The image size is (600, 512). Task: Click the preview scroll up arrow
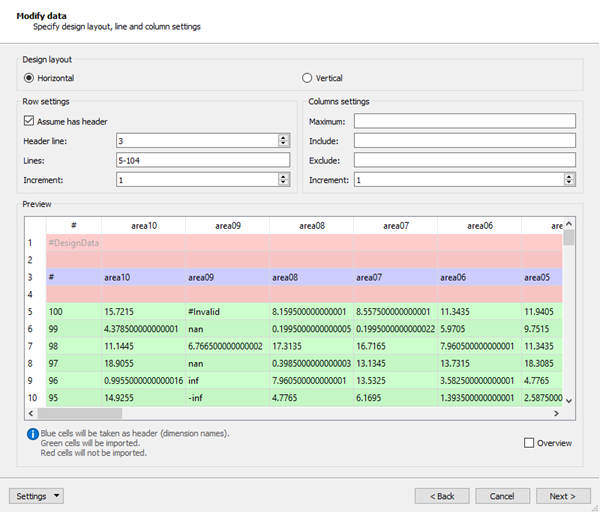click(x=569, y=223)
